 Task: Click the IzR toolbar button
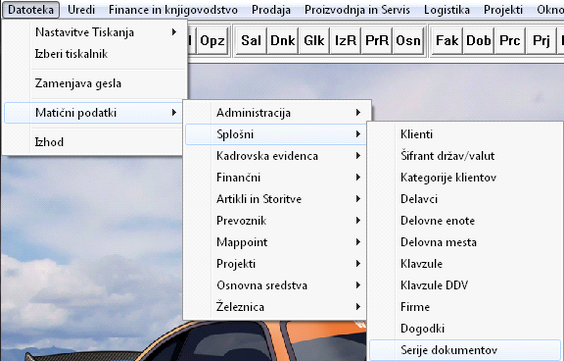click(345, 41)
